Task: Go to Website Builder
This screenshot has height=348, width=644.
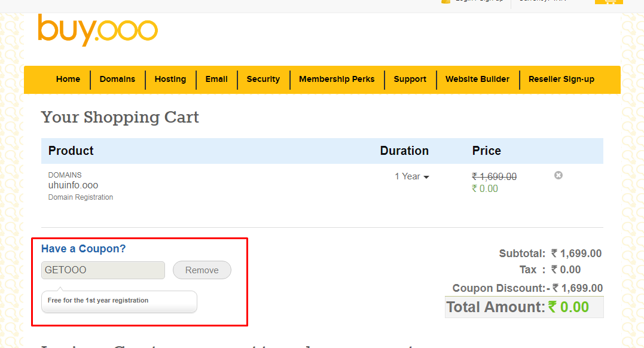Action: pyautogui.click(x=477, y=80)
